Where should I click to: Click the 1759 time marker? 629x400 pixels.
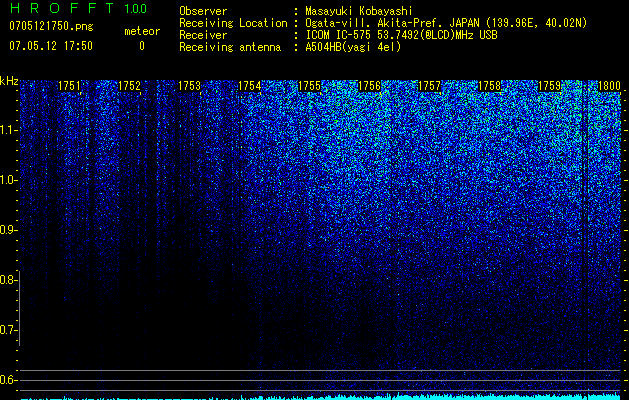coord(550,86)
